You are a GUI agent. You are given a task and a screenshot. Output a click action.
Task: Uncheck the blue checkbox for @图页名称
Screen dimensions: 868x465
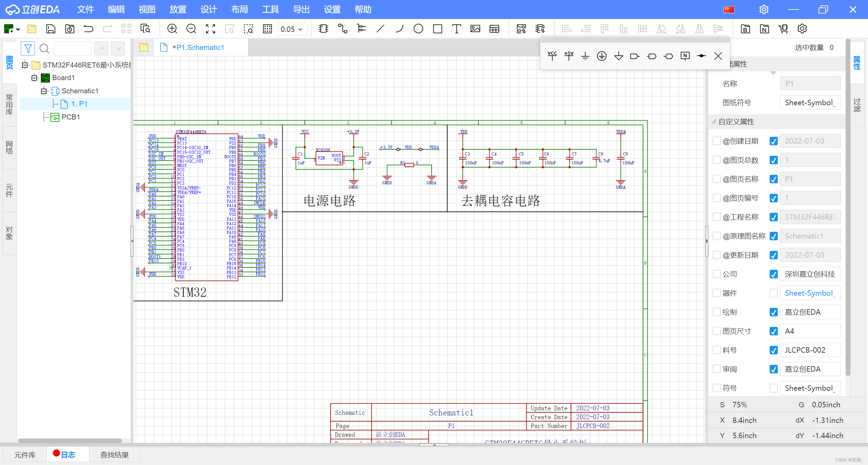[773, 179]
